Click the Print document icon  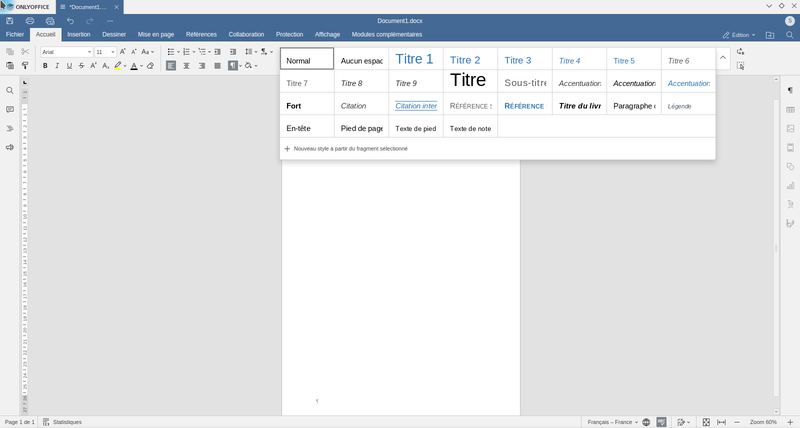[x=30, y=20]
